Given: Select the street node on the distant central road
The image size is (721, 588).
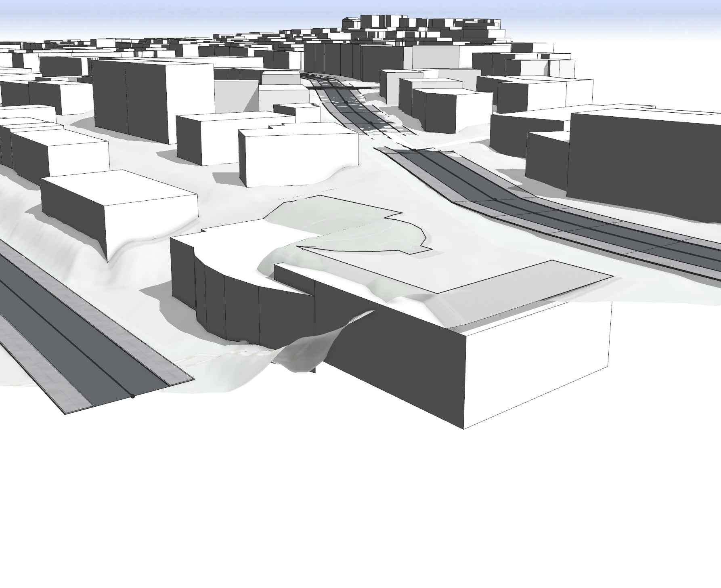Looking at the screenshot, I should tap(371, 122).
